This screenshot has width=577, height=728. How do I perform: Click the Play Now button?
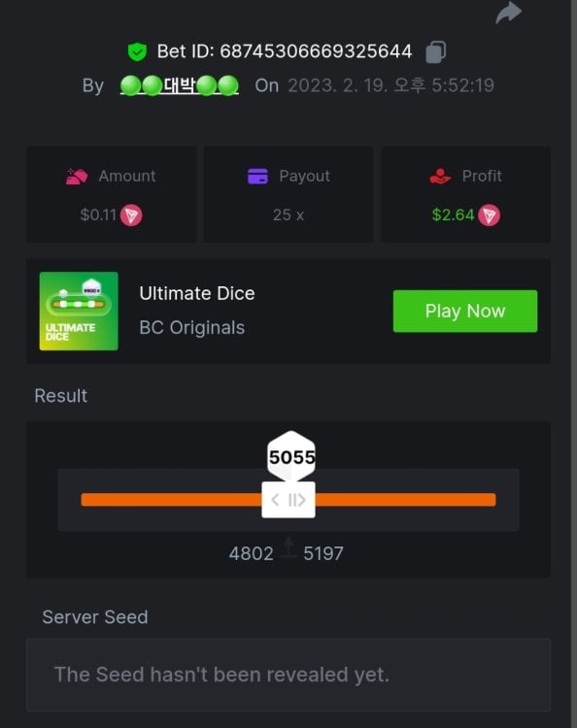tap(465, 311)
